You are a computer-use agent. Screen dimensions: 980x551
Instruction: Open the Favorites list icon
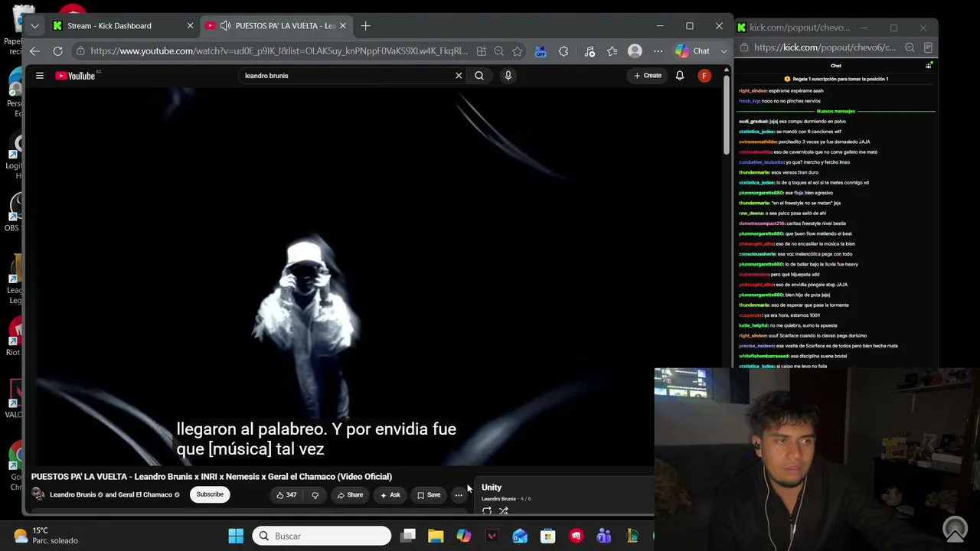click(612, 51)
